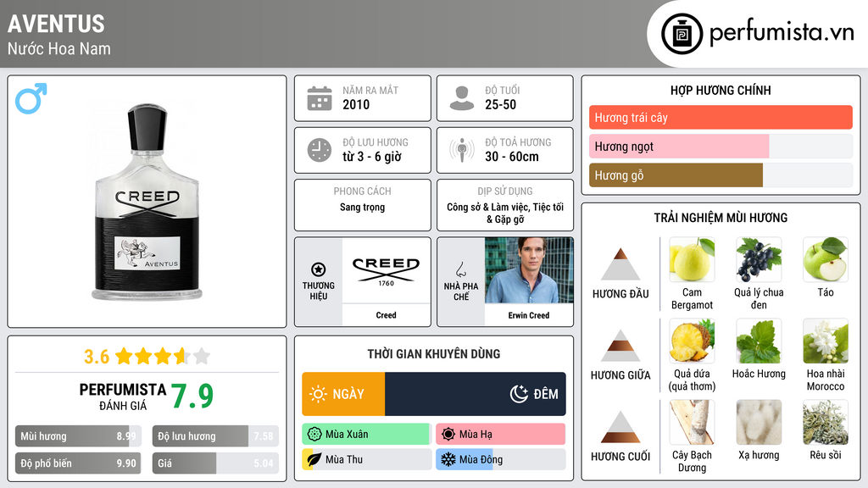
Task: Click the Hương trái cây accord bar
Action: pos(721,117)
